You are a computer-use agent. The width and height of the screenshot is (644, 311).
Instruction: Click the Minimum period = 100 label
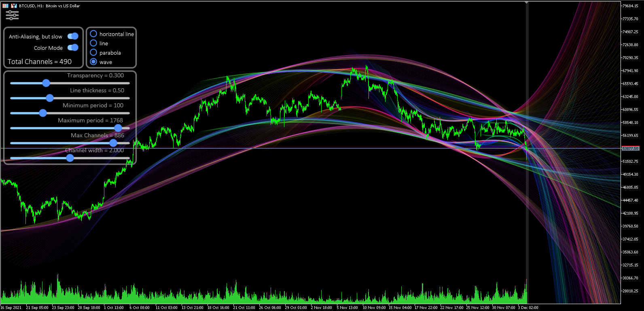point(93,105)
